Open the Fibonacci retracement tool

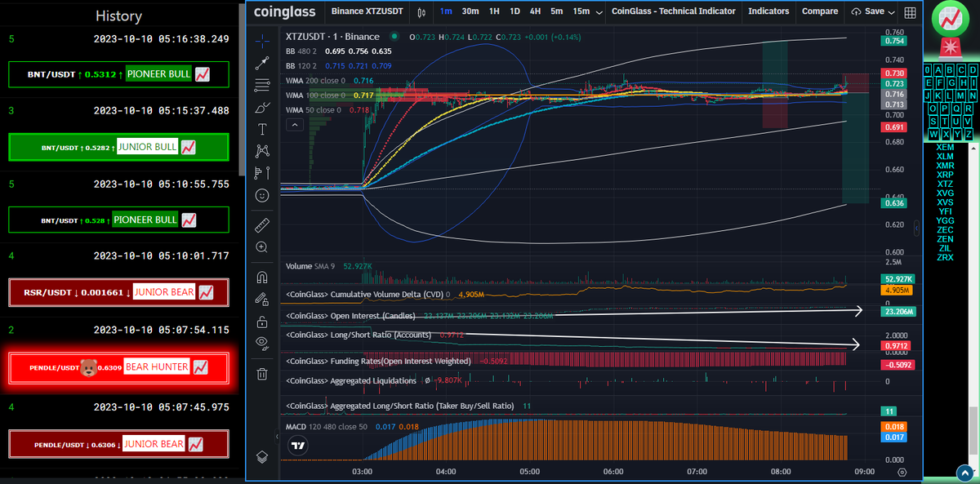coord(262,85)
